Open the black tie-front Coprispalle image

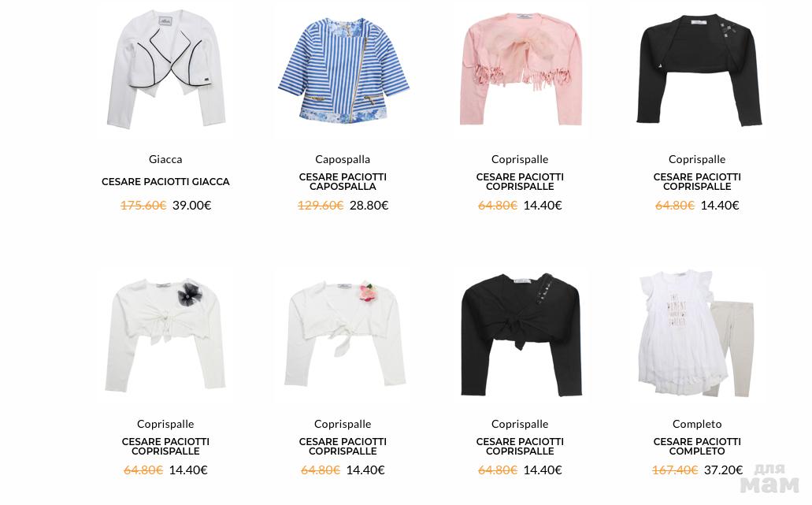(521, 335)
